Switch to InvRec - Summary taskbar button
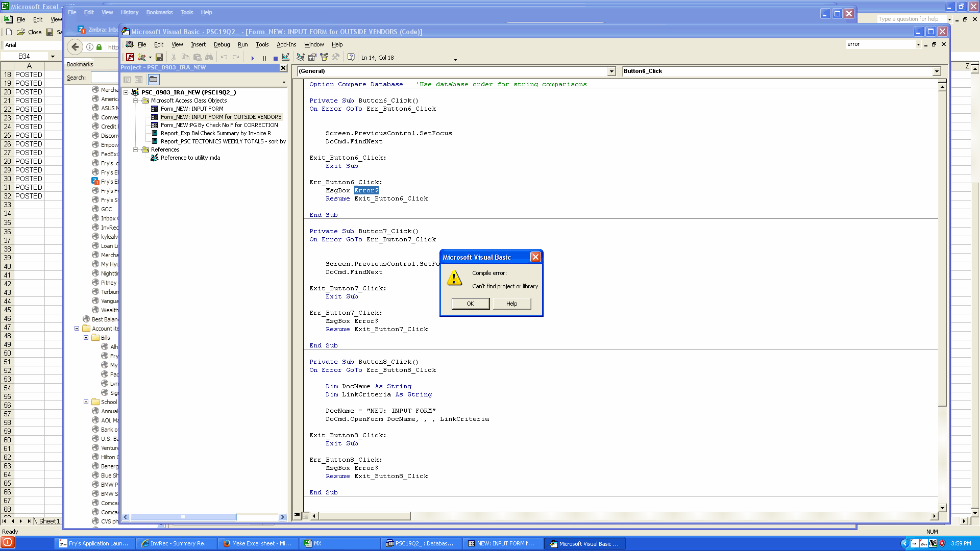980x551 pixels. coord(176,543)
